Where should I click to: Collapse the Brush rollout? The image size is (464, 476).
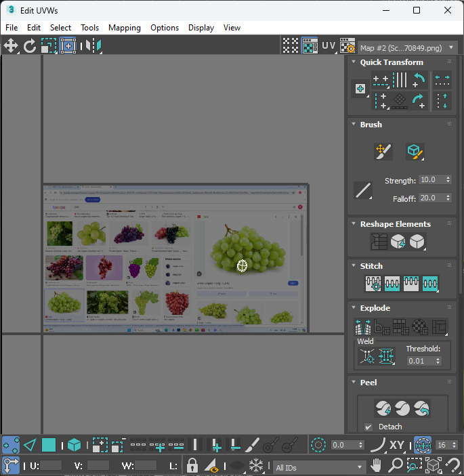pyautogui.click(x=354, y=124)
